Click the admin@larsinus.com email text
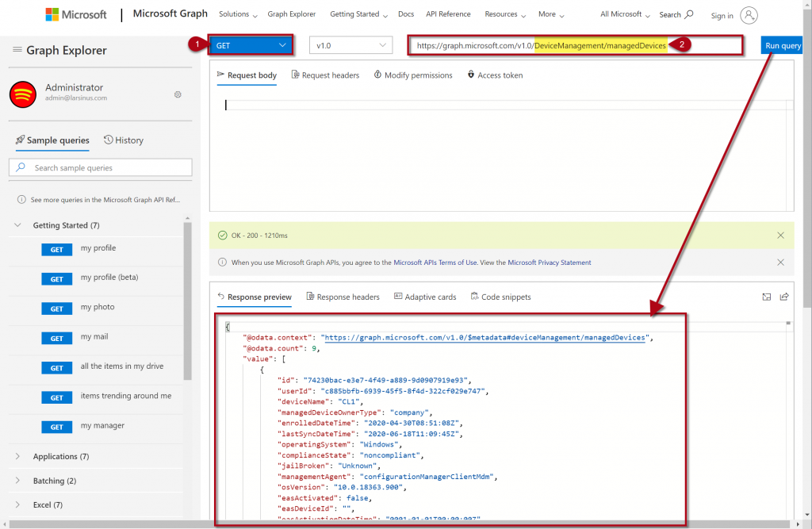Screen dimensions: 812x529 (x=76, y=98)
